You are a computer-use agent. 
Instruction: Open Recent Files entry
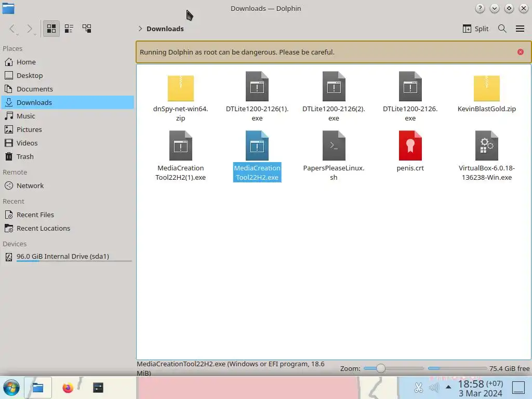click(x=68, y=215)
